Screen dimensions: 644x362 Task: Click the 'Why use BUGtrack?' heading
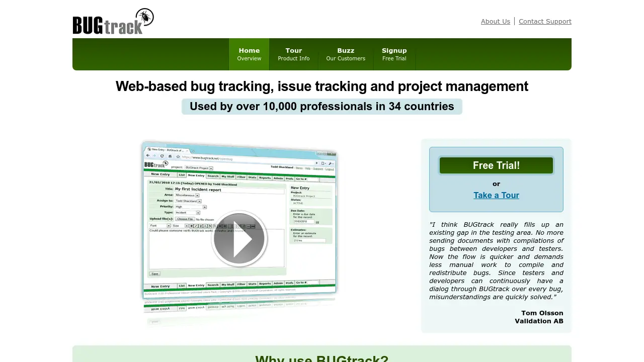coord(322,358)
